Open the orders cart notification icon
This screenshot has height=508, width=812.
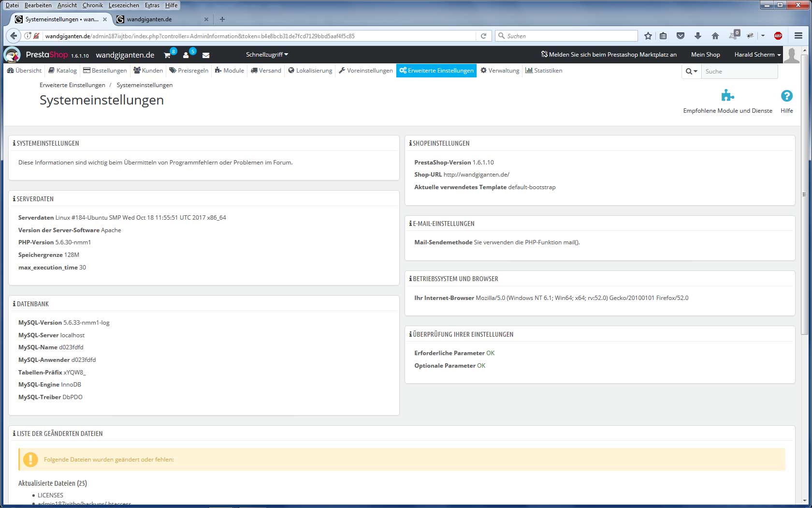[x=167, y=55]
